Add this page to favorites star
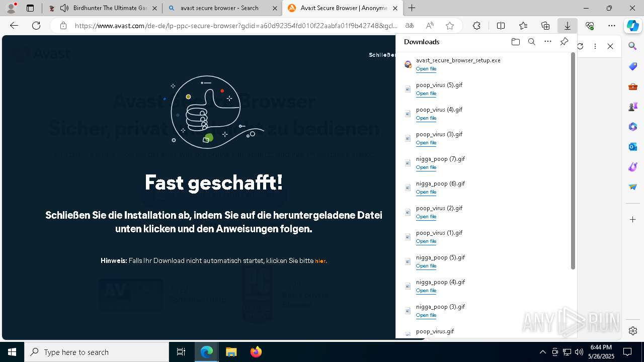 (450, 26)
